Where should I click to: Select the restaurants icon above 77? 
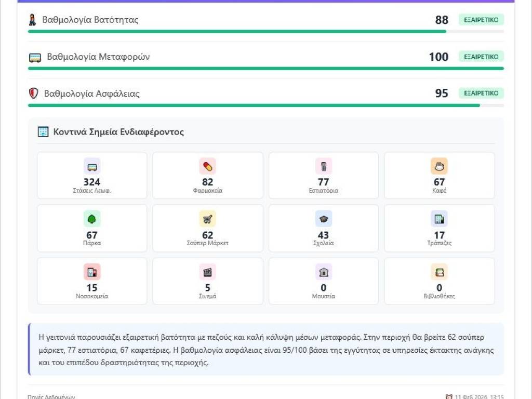click(x=323, y=167)
